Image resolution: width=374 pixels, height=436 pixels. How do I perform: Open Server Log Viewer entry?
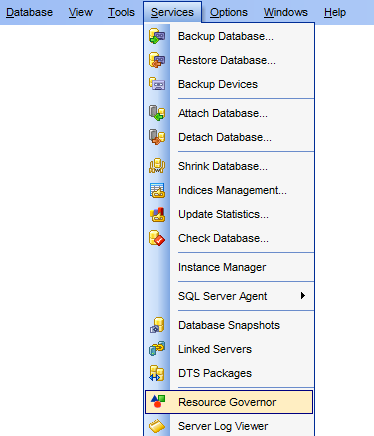(229, 426)
